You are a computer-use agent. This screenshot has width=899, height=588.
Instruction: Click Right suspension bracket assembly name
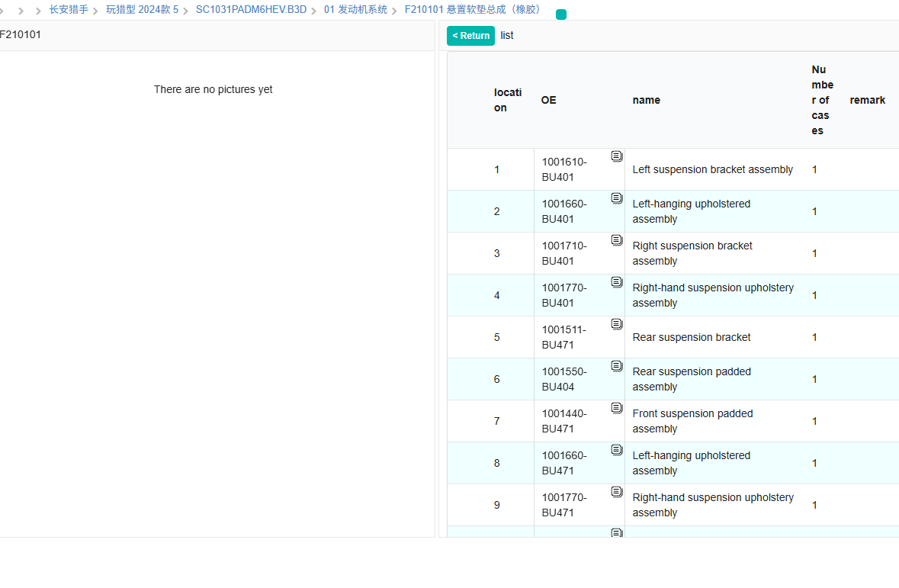point(692,253)
